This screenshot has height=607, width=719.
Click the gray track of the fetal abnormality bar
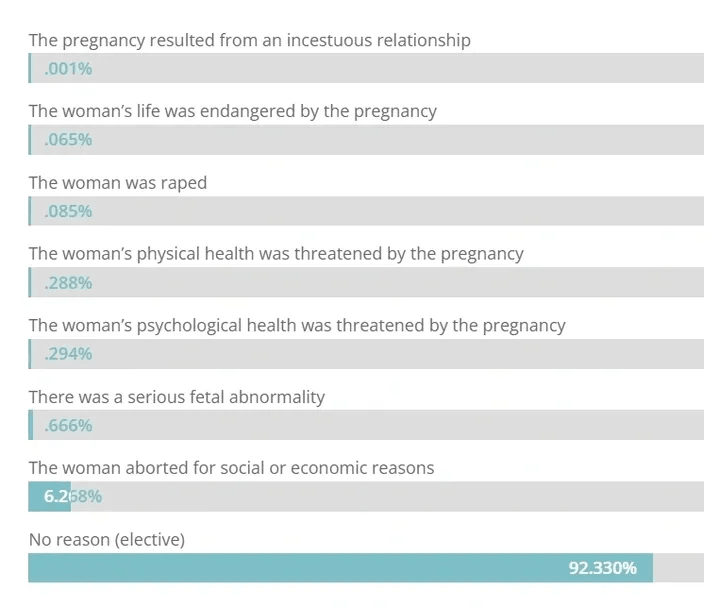[400, 426]
